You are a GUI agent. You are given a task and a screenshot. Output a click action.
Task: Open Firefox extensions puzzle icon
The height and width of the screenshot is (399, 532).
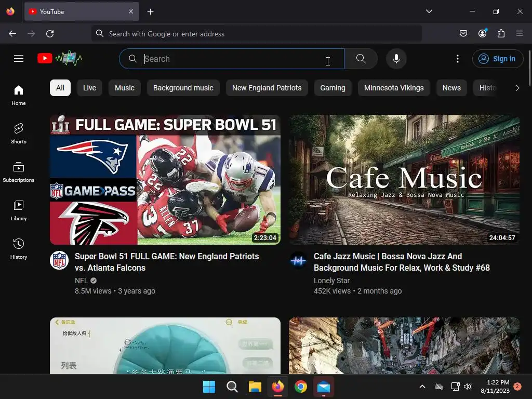pos(501,33)
